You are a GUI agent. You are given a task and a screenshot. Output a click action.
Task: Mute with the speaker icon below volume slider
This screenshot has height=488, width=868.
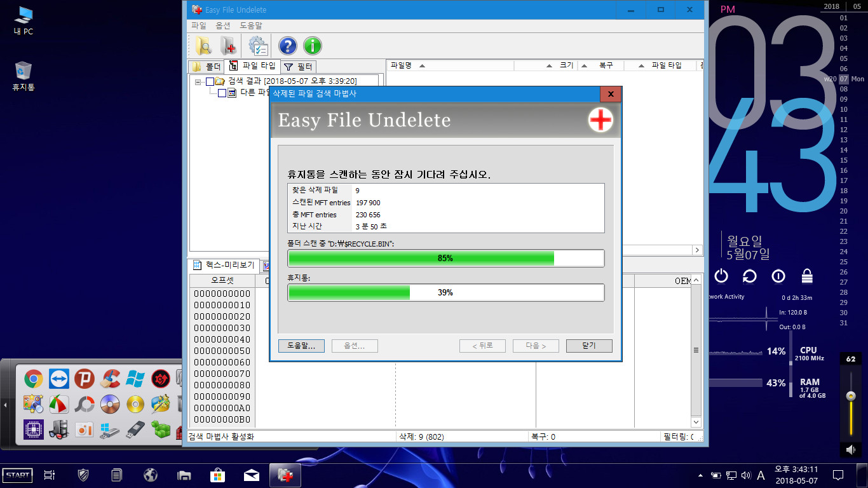(x=851, y=450)
